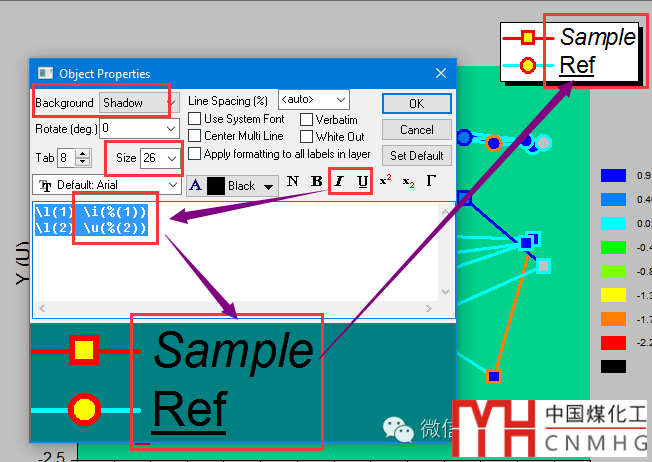
Task: Enable Use System Font checkbox
Action: (x=195, y=119)
